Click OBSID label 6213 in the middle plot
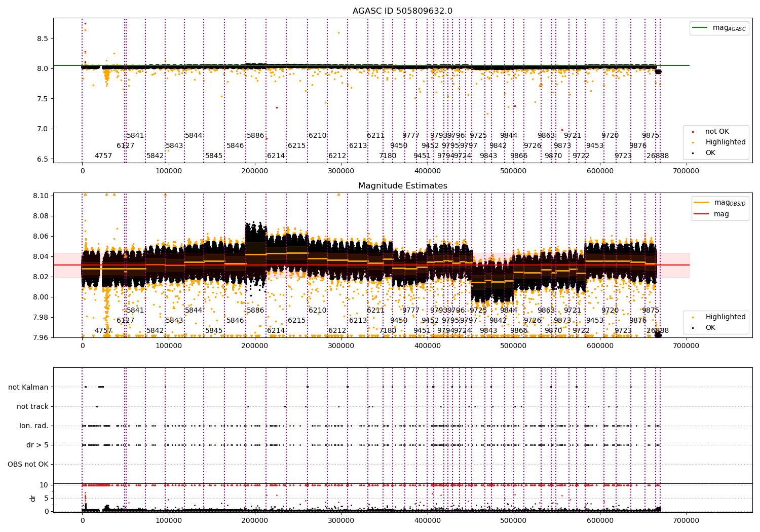Image resolution: width=760 pixels, height=532 pixels. coord(358,321)
